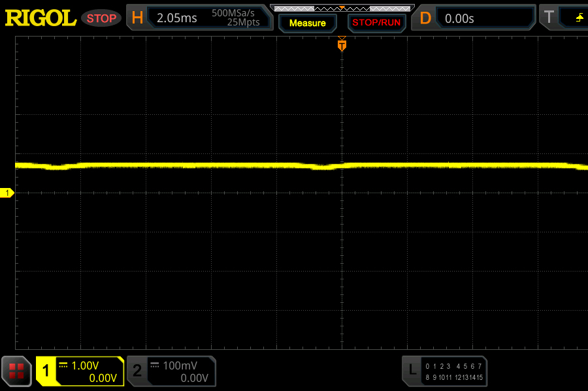Image resolution: width=588 pixels, height=391 pixels.
Task: Open logic analyzer L label
Action: [x=412, y=370]
